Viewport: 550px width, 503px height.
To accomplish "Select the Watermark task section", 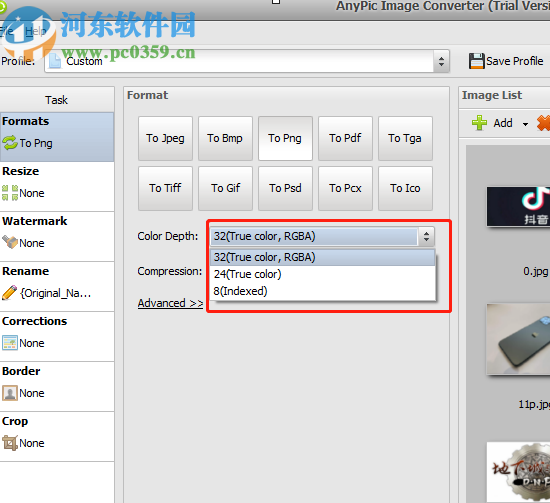I will (x=57, y=237).
